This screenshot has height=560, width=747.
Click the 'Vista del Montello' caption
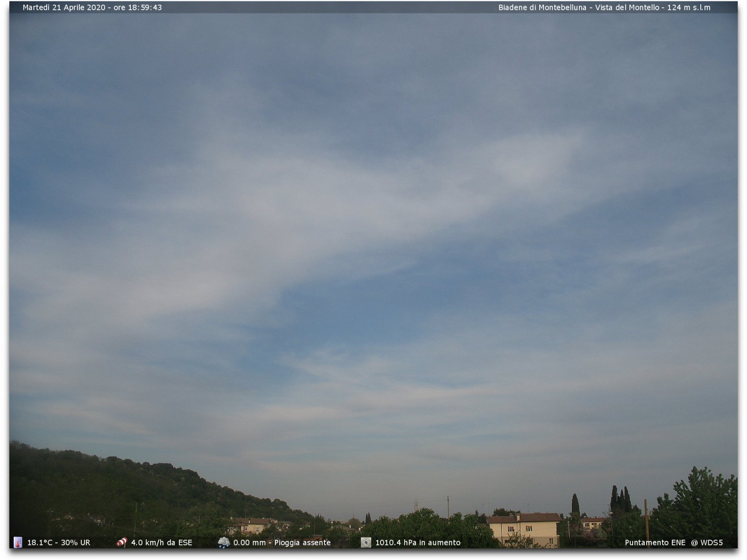coord(627,7)
